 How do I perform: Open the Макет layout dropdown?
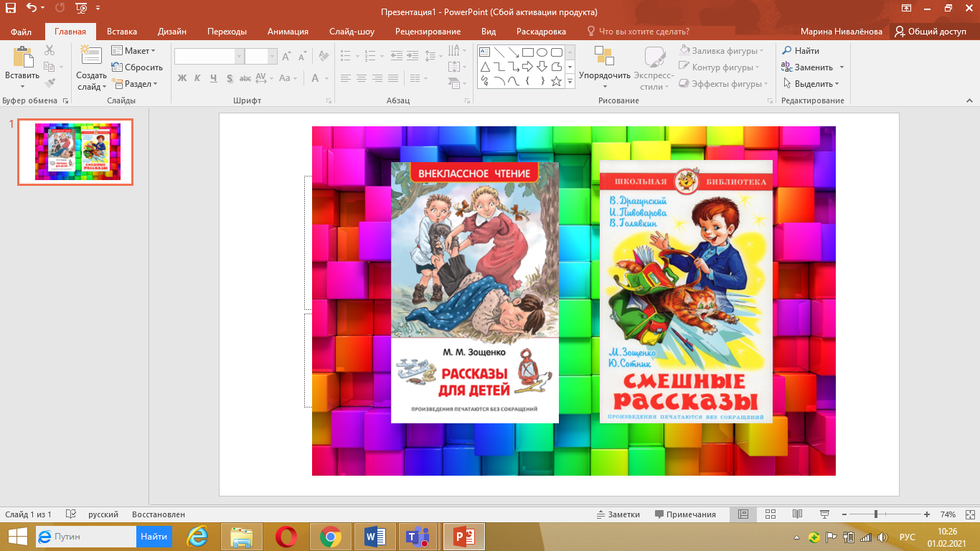[x=133, y=51]
